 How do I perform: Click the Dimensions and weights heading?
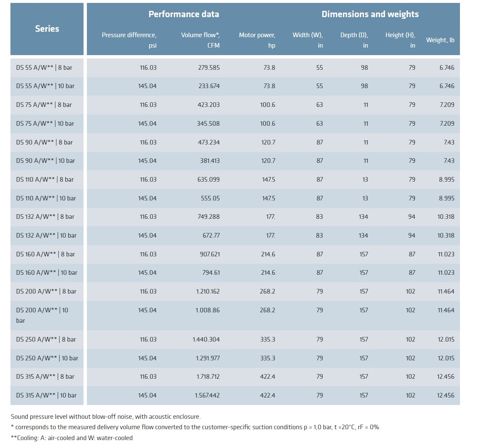point(370,14)
